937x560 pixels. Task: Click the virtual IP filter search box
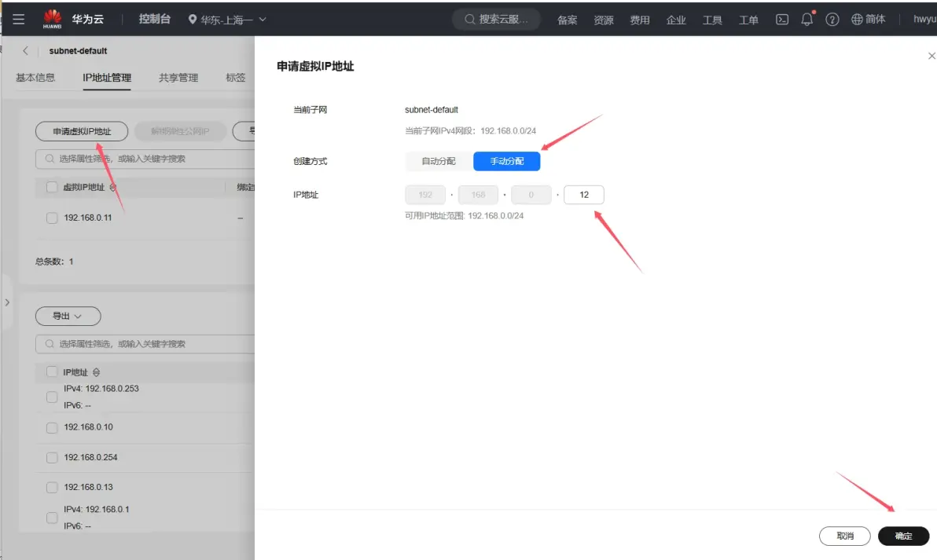(x=145, y=159)
